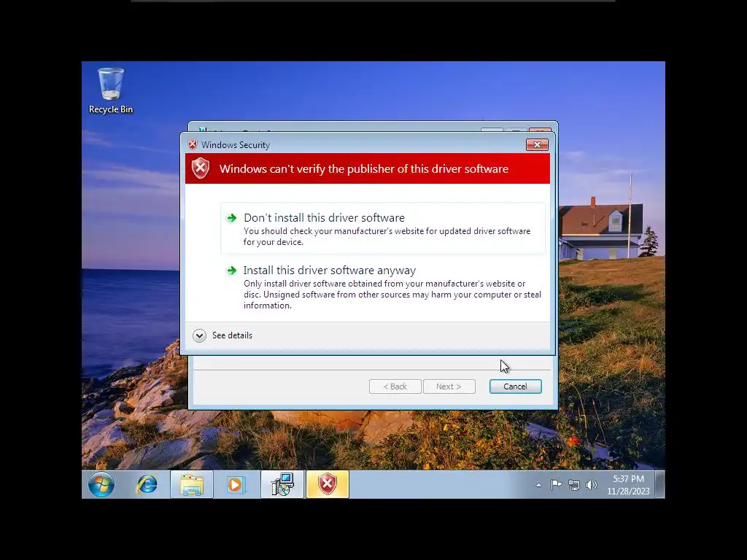Click the "See details" label text
This screenshot has width=747, height=560.
[x=232, y=335]
